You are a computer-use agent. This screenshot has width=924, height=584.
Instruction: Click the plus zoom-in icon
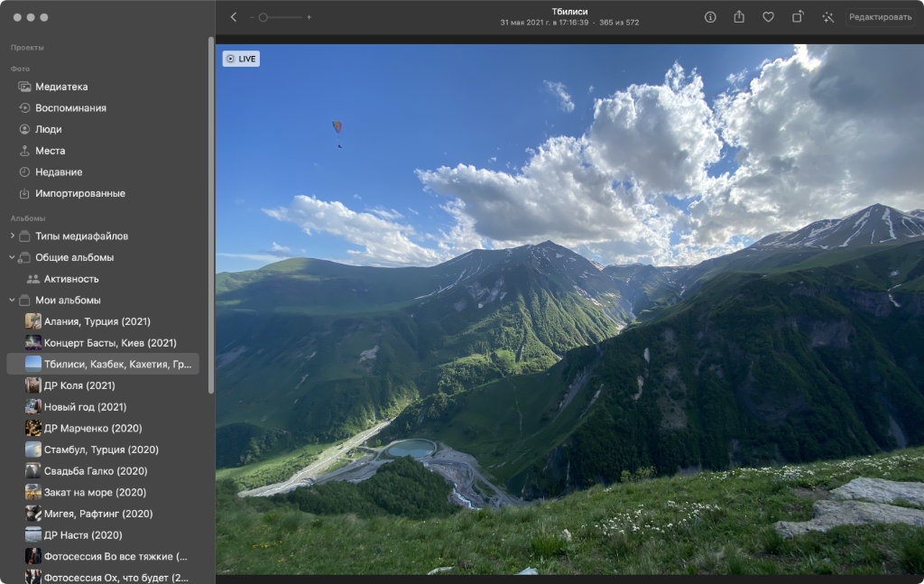pyautogui.click(x=310, y=17)
